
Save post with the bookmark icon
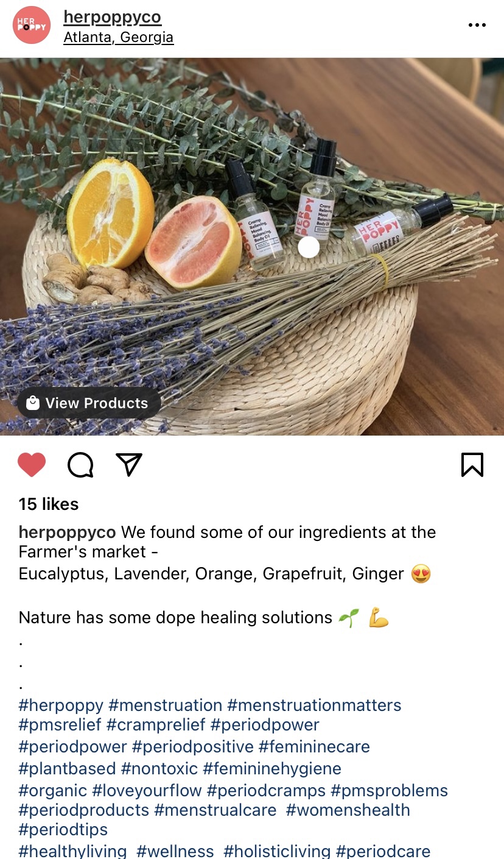click(x=472, y=465)
